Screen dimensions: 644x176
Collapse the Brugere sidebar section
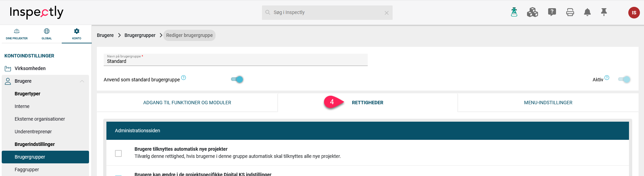click(x=82, y=81)
